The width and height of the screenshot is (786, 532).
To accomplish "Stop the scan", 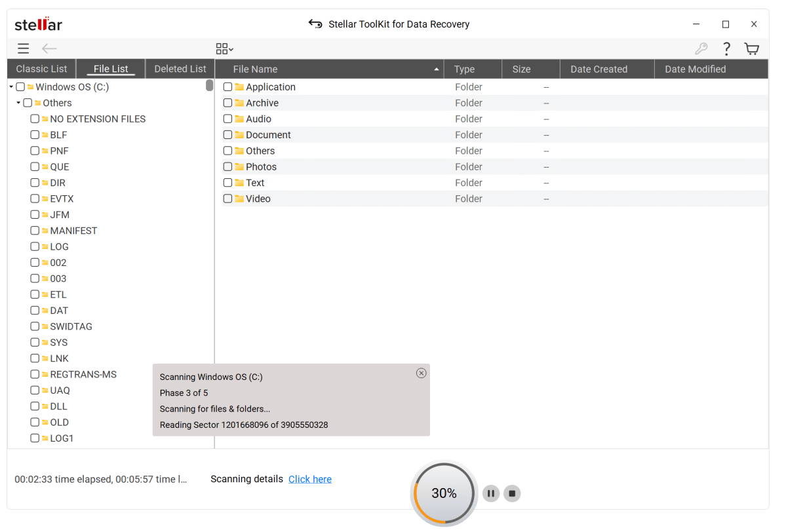I will [513, 493].
